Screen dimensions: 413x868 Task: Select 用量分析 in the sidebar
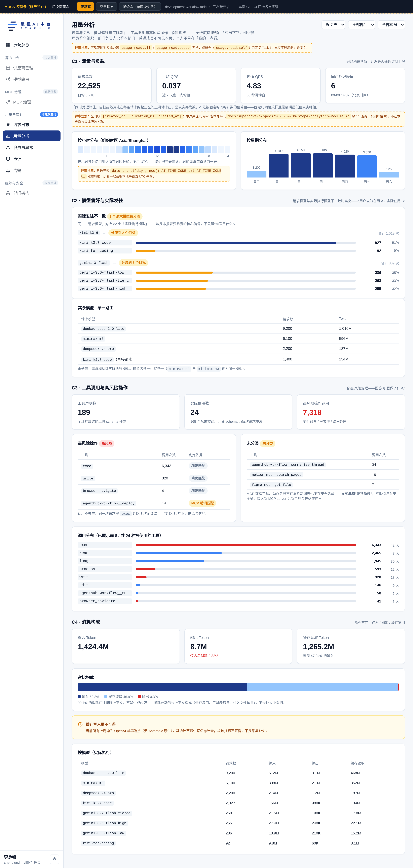(32, 136)
